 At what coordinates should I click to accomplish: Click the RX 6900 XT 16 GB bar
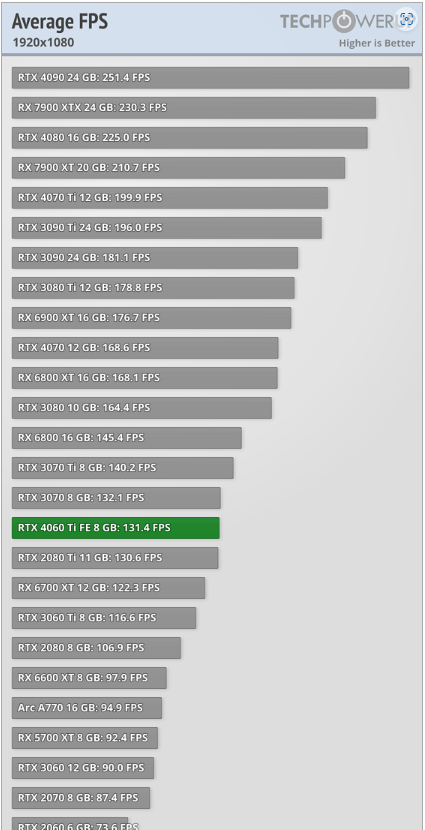(151, 318)
